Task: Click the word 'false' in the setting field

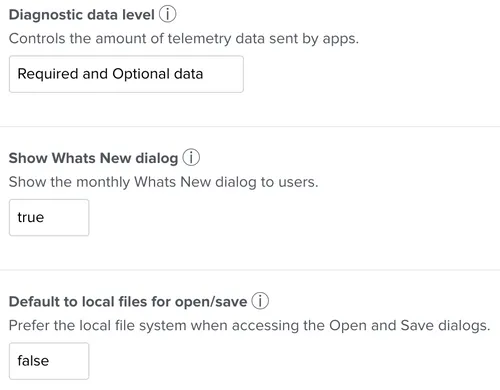Action: pyautogui.click(x=33, y=361)
